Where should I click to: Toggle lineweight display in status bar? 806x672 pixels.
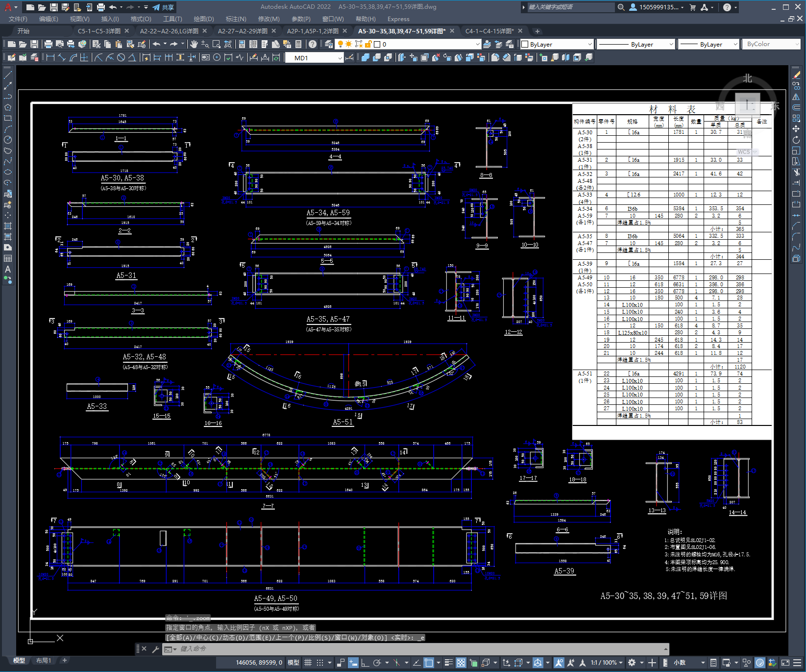448,663
